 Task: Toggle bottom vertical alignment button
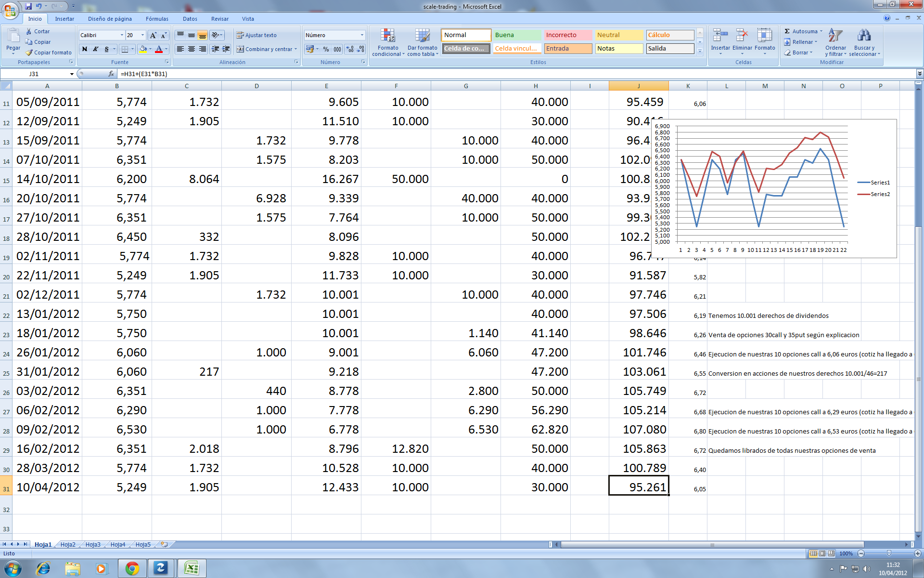click(203, 35)
